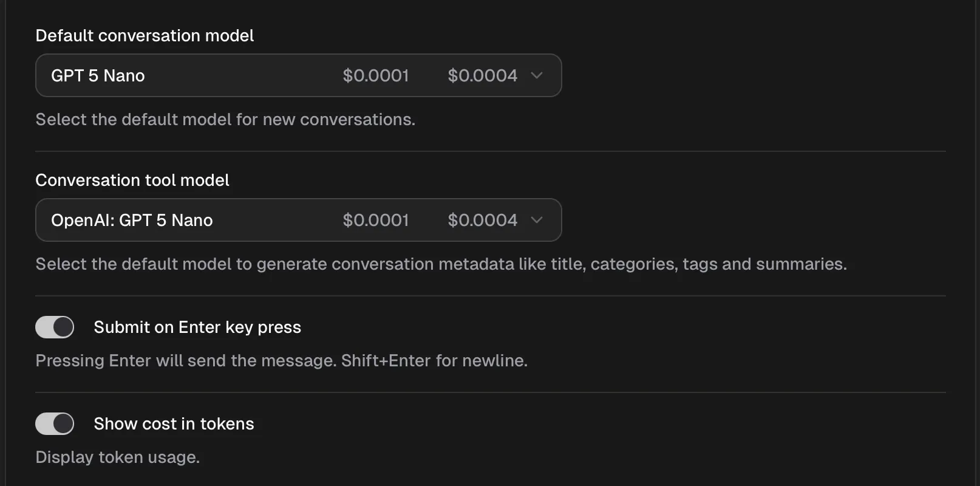Click 'Select the default model for new conversations' text
Viewport: 980px width, 486px height.
(x=225, y=120)
